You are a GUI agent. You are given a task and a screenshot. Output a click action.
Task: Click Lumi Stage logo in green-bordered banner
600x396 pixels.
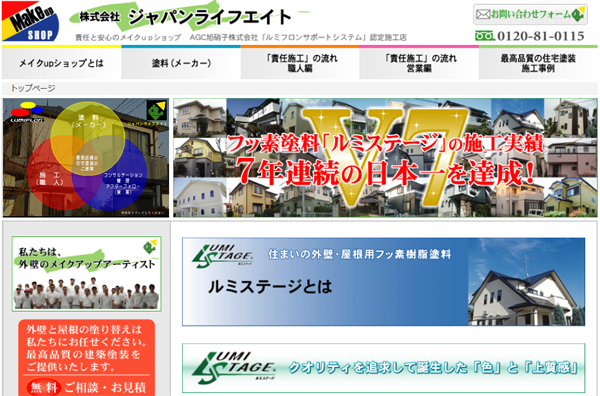[233, 368]
